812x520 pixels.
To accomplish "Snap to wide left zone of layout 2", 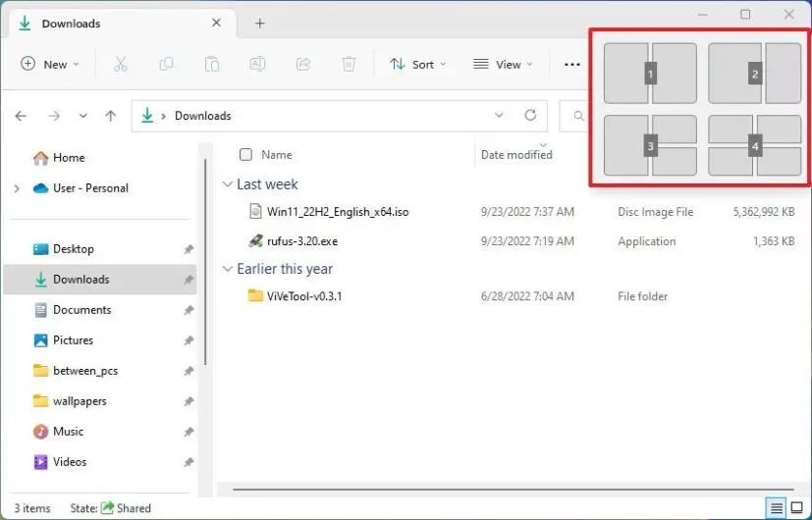I will 734,73.
